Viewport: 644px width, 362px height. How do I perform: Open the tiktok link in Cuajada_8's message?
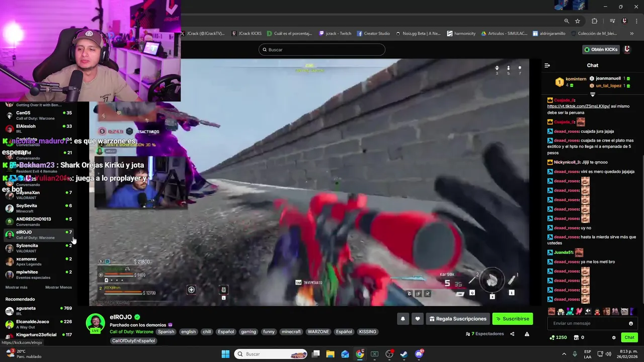[578, 106]
